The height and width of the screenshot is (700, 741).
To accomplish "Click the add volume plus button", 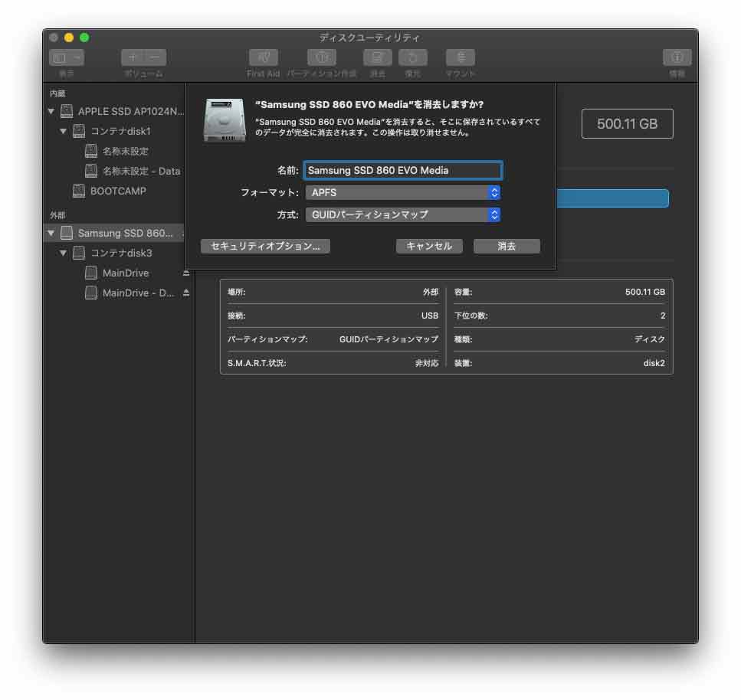I will 133,57.
